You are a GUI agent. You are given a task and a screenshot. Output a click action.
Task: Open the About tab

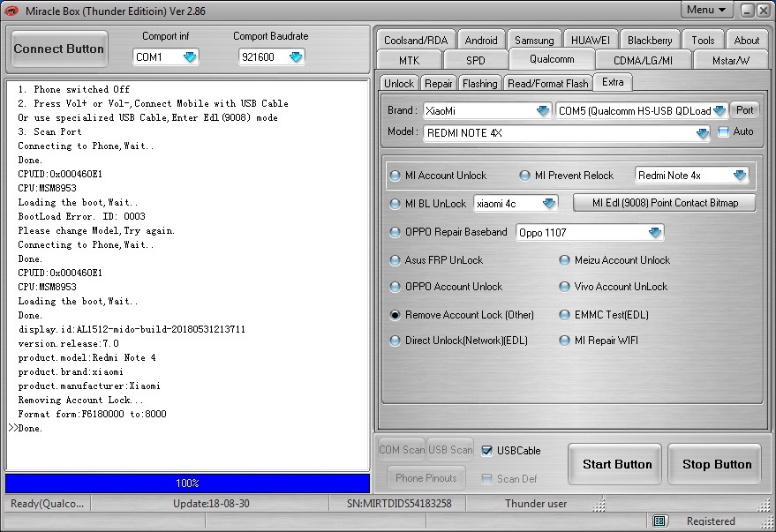coord(746,40)
